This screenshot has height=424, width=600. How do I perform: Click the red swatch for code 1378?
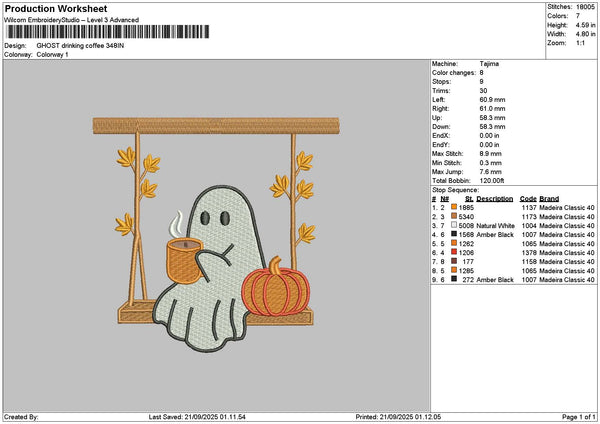454,252
